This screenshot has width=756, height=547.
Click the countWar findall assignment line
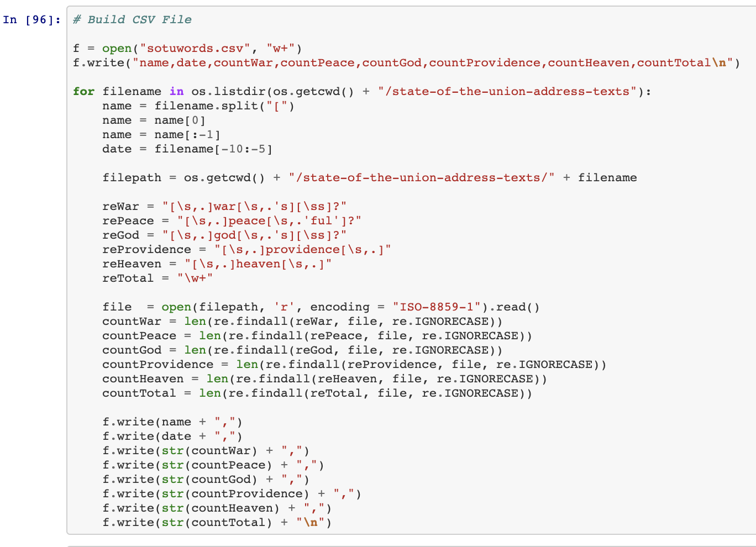point(302,322)
